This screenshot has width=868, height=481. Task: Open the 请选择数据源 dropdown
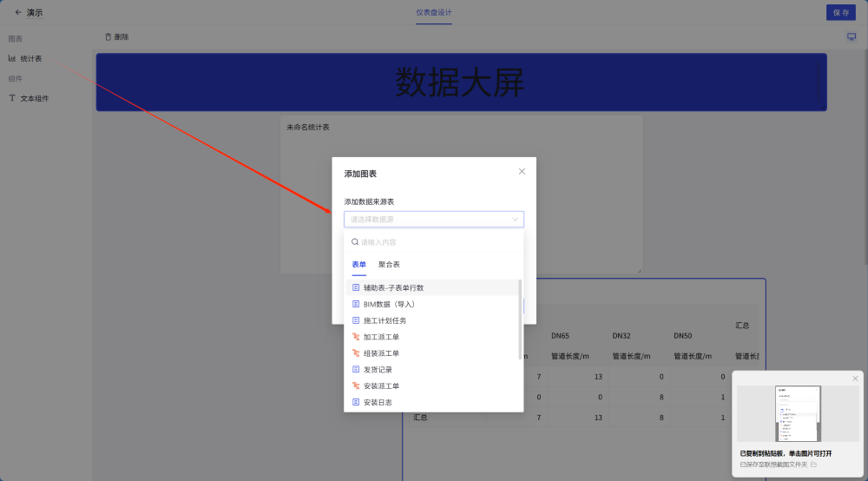click(x=433, y=220)
